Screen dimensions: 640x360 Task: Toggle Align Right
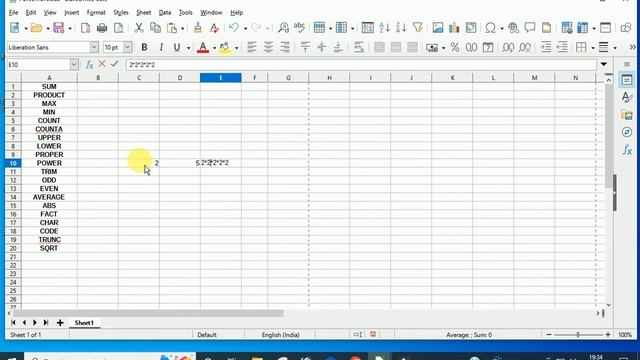[x=285, y=47]
